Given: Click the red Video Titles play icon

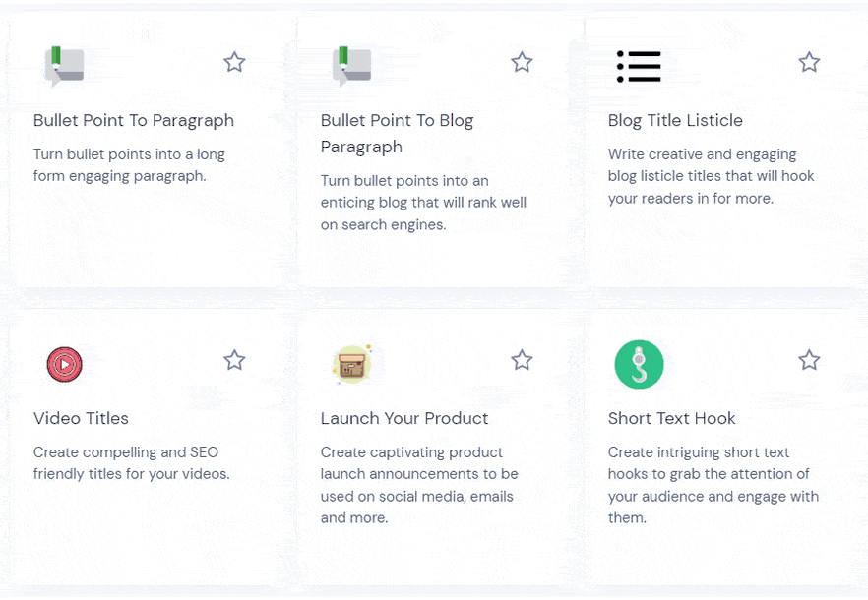Looking at the screenshot, I should tap(64, 365).
